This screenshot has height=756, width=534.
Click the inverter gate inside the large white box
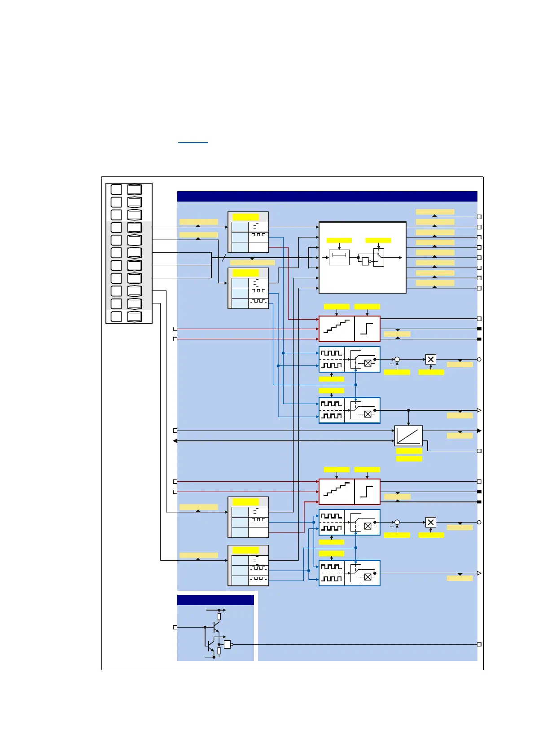click(x=366, y=261)
